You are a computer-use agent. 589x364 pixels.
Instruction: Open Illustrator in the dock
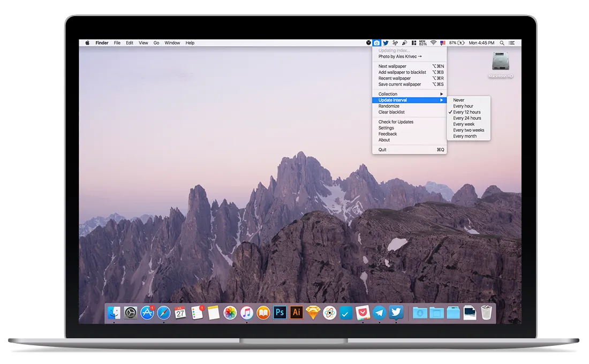click(x=297, y=313)
